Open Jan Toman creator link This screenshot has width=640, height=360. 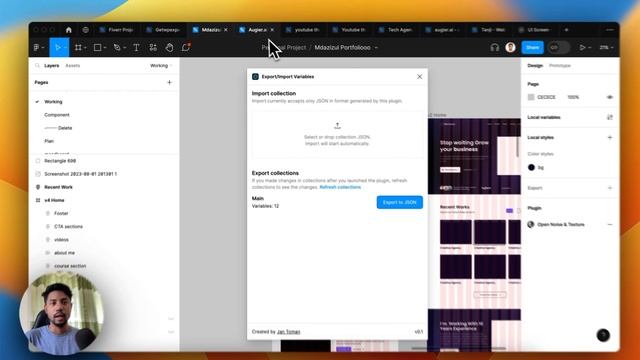(289, 332)
